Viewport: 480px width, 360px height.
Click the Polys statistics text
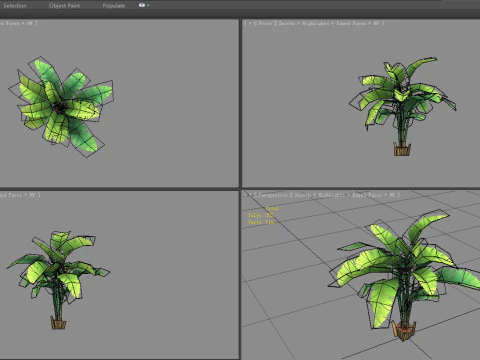[260, 215]
